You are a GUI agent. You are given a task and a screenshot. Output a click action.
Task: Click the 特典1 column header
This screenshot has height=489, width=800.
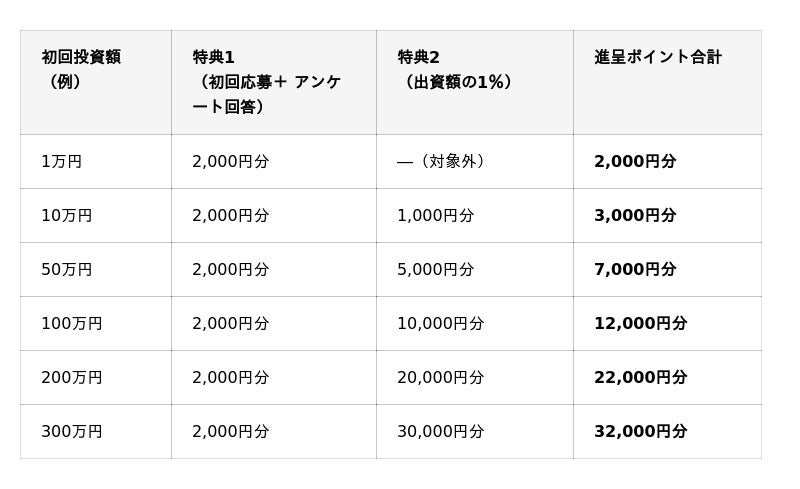pos(274,82)
